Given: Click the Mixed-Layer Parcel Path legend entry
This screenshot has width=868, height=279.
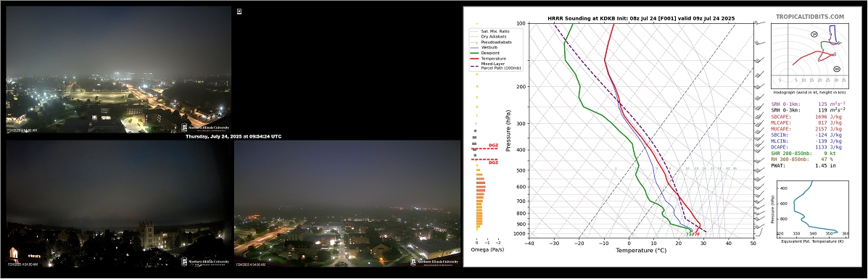Looking at the screenshot, I should pyautogui.click(x=495, y=66).
